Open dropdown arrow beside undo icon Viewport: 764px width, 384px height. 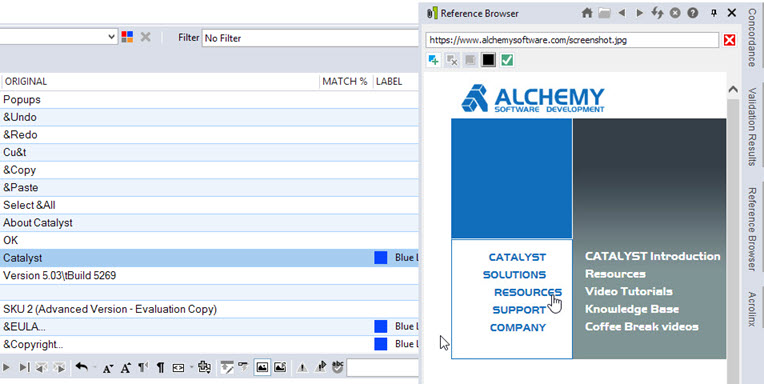click(x=94, y=367)
